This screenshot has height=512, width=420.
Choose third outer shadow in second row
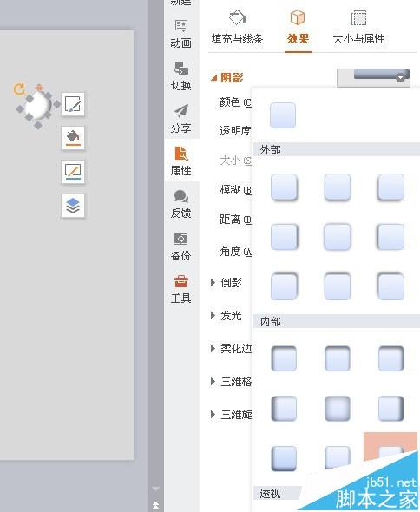click(390, 236)
